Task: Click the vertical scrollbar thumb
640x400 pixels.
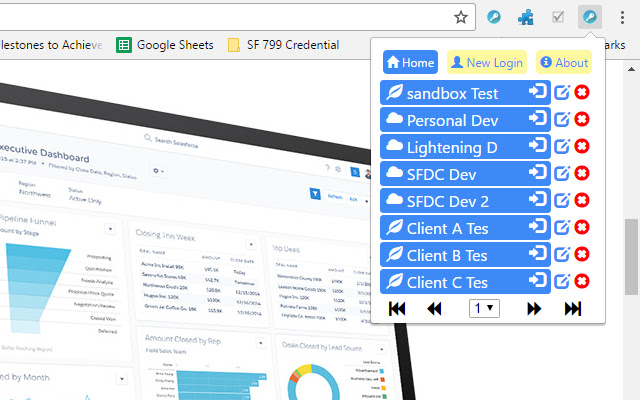Action: coord(631,257)
